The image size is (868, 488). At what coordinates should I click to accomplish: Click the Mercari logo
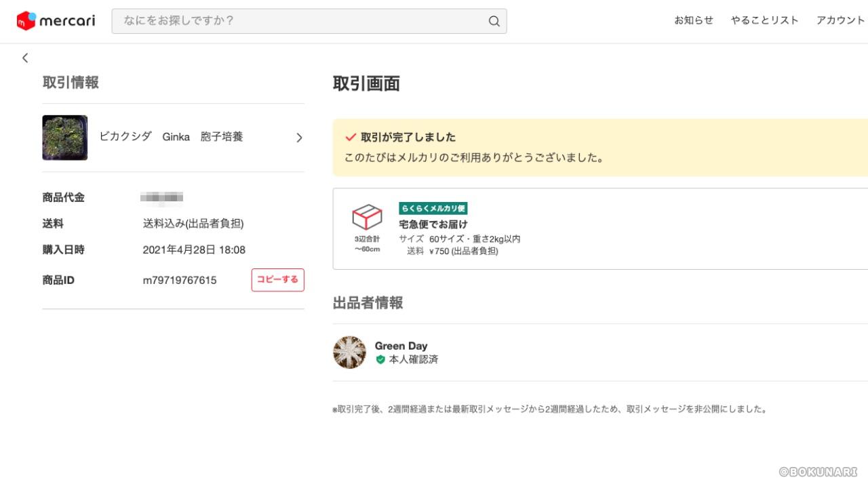pos(56,21)
